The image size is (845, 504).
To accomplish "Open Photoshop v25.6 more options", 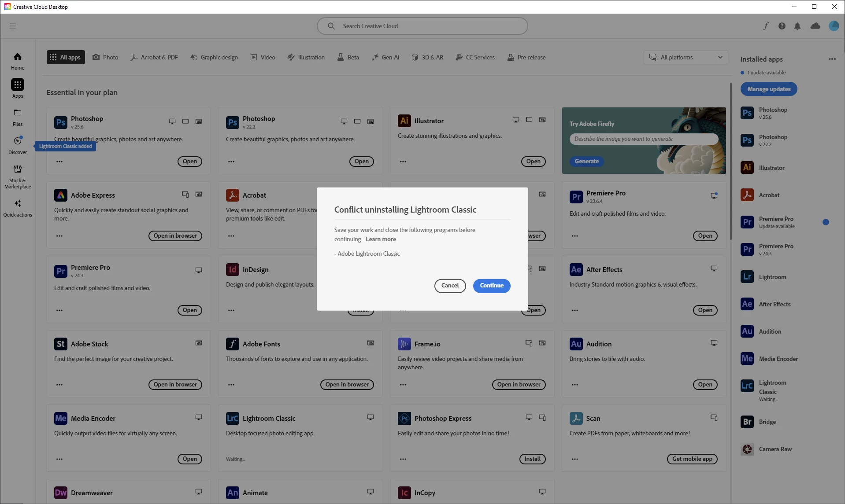I will coord(59,162).
